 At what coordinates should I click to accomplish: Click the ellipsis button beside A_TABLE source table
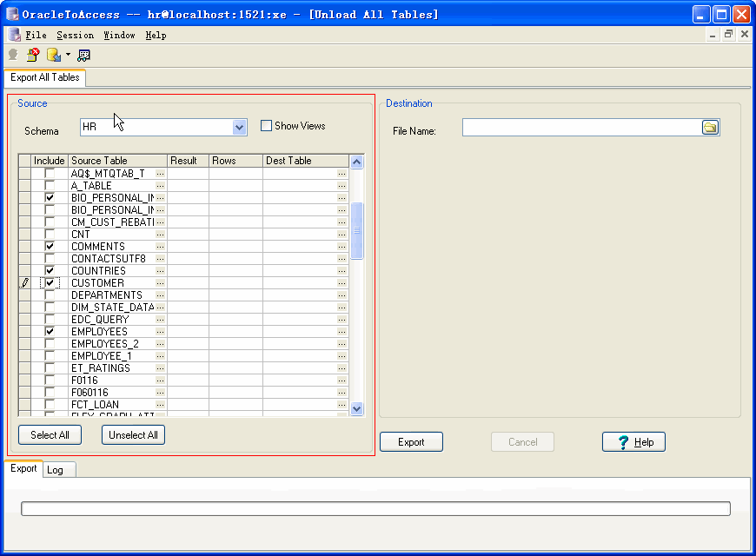(161, 186)
